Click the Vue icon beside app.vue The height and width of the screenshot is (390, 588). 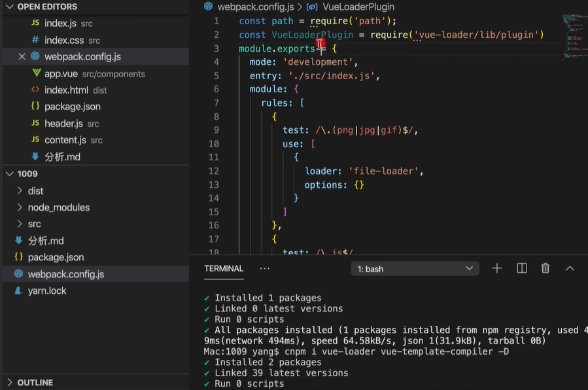click(36, 73)
